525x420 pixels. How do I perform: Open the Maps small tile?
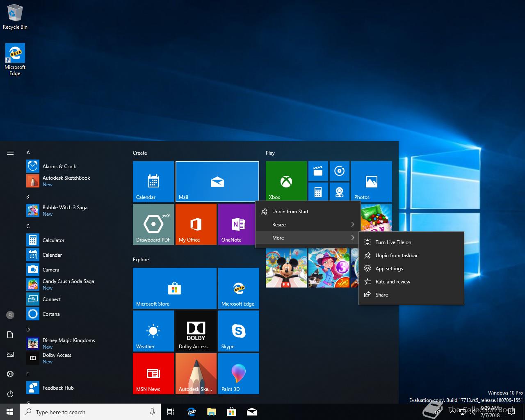click(340, 192)
